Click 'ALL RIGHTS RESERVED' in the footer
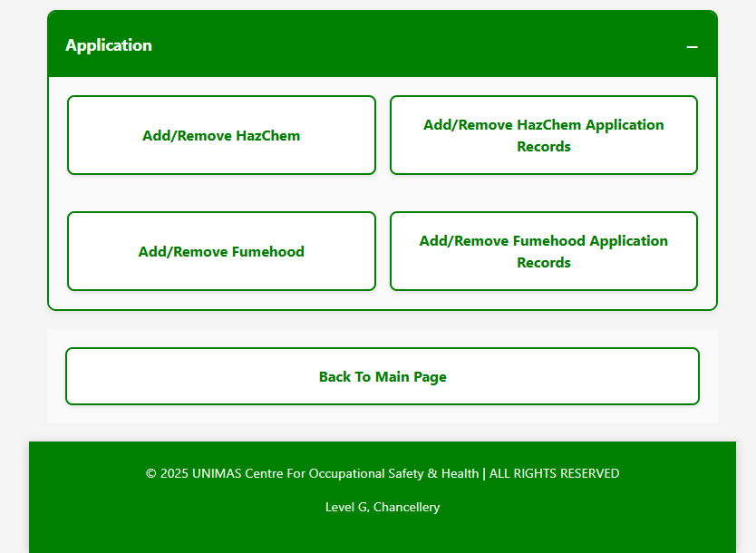Viewport: 756px width, 553px height. [x=554, y=473]
